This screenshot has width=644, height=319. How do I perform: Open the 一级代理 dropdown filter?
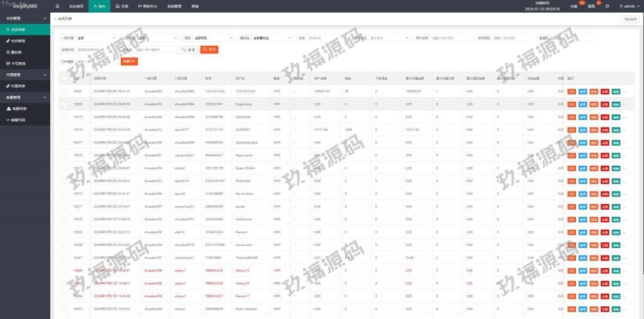[96, 38]
